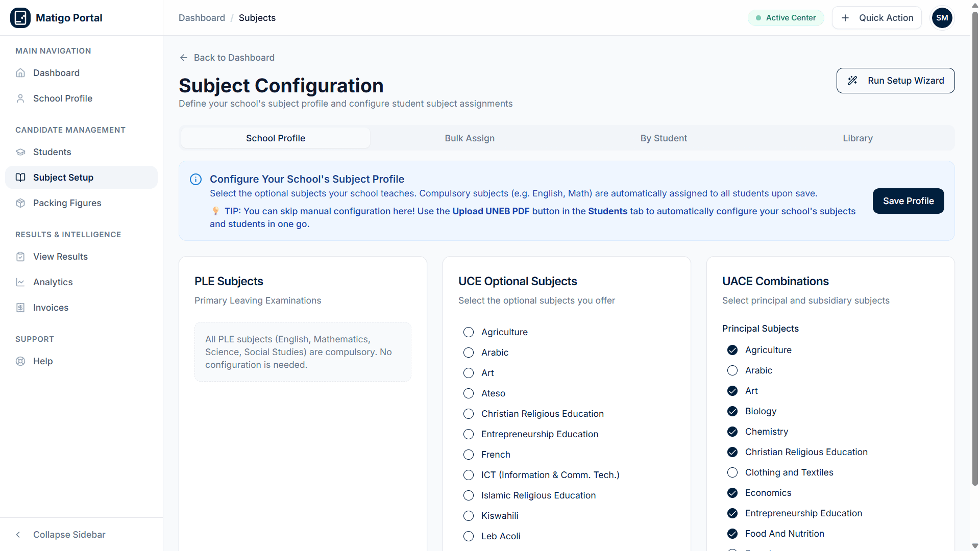
Task: Toggle UCE Kiswahili subject option
Action: coord(469,516)
